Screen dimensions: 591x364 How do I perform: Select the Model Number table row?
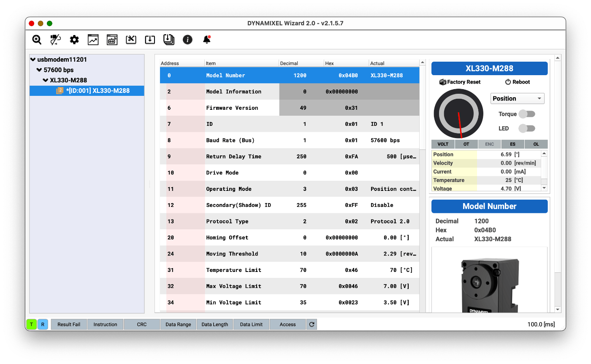click(x=290, y=75)
